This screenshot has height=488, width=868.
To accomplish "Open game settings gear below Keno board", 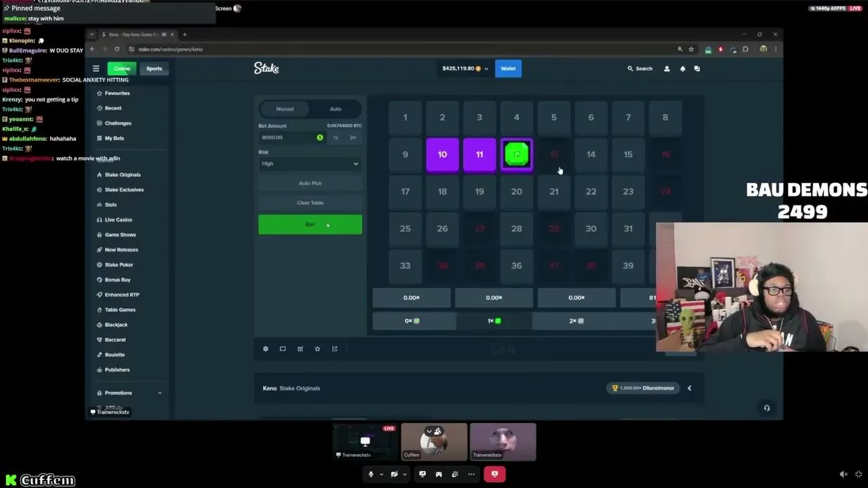I will point(265,348).
